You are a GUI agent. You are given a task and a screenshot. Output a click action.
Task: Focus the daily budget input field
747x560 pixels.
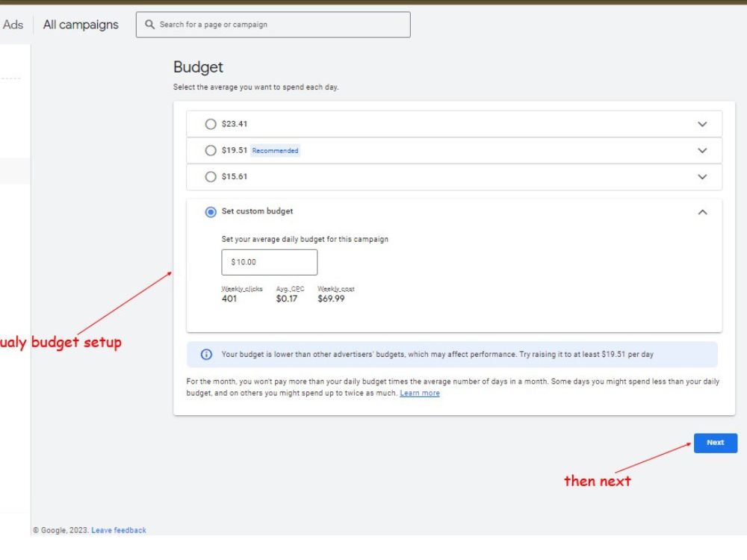point(269,262)
